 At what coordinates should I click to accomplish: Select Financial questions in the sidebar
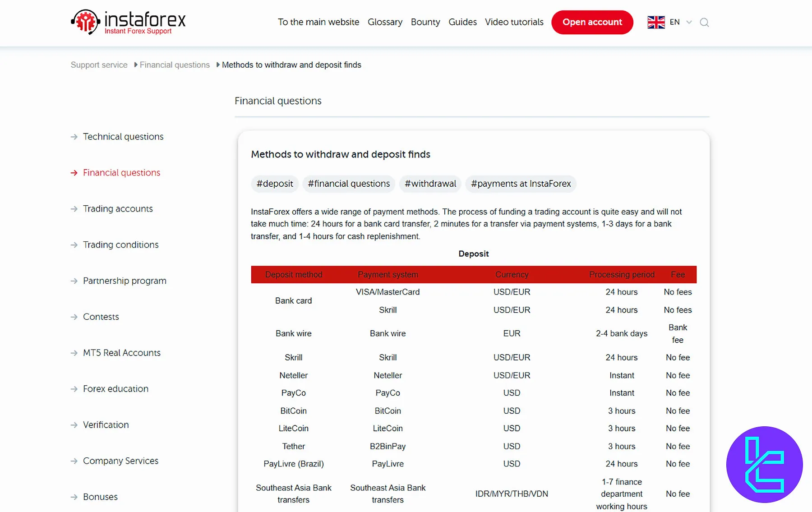click(121, 173)
